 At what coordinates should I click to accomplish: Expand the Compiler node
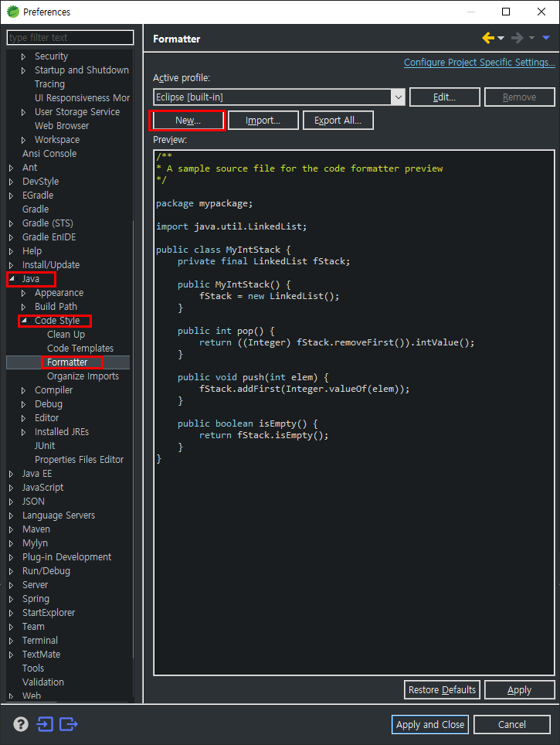(x=23, y=390)
